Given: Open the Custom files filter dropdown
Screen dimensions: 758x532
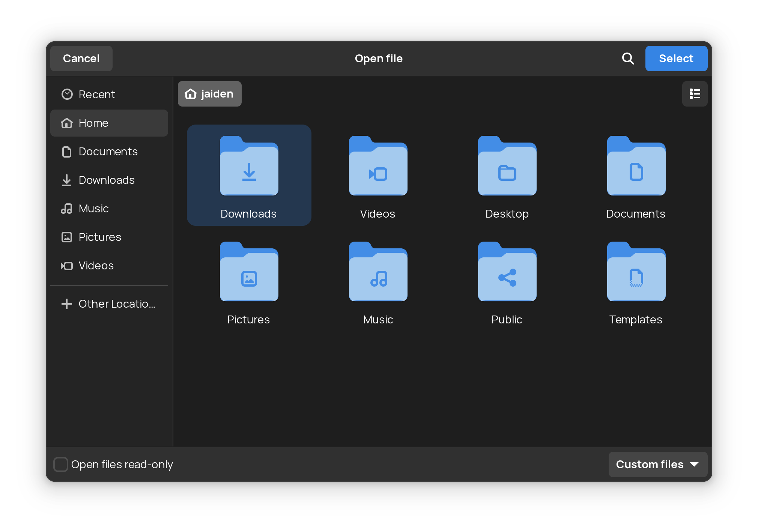Looking at the screenshot, I should coord(658,464).
